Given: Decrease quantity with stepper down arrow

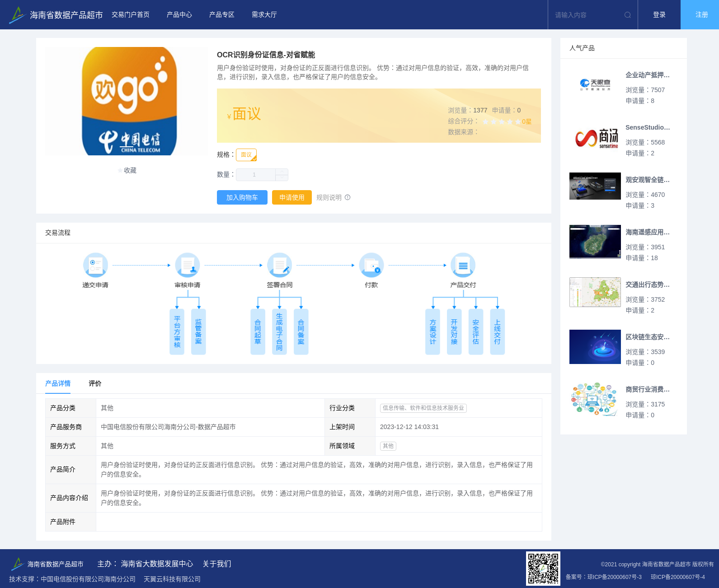Looking at the screenshot, I should coord(282,178).
